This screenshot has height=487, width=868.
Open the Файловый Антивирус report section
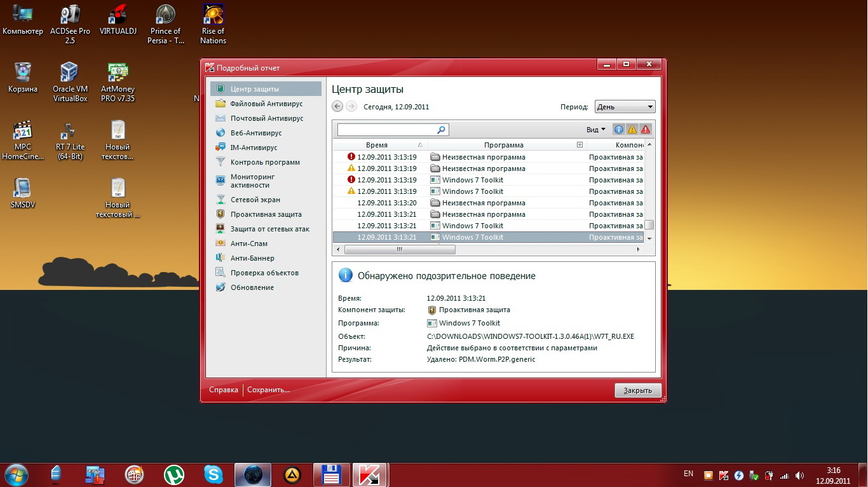point(266,104)
